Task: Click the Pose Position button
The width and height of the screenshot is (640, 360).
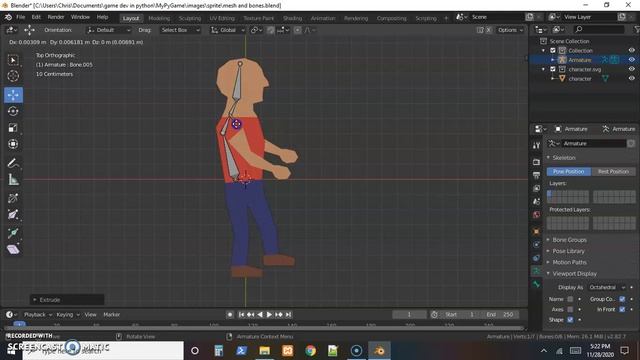Action: pos(569,171)
